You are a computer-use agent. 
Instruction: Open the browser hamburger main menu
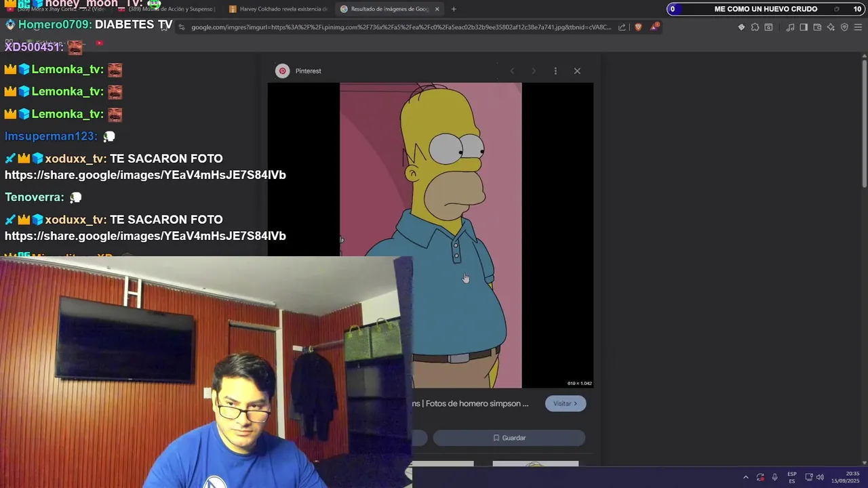click(x=859, y=27)
